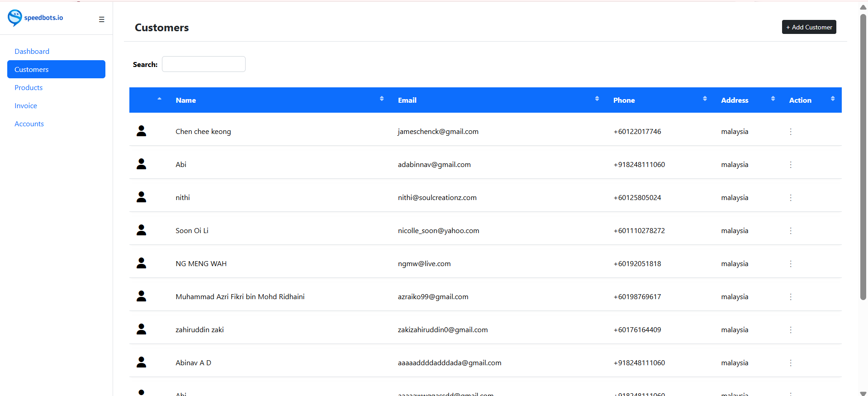This screenshot has height=396, width=868.
Task: Click email azraiko99@gmail.com
Action: (433, 297)
